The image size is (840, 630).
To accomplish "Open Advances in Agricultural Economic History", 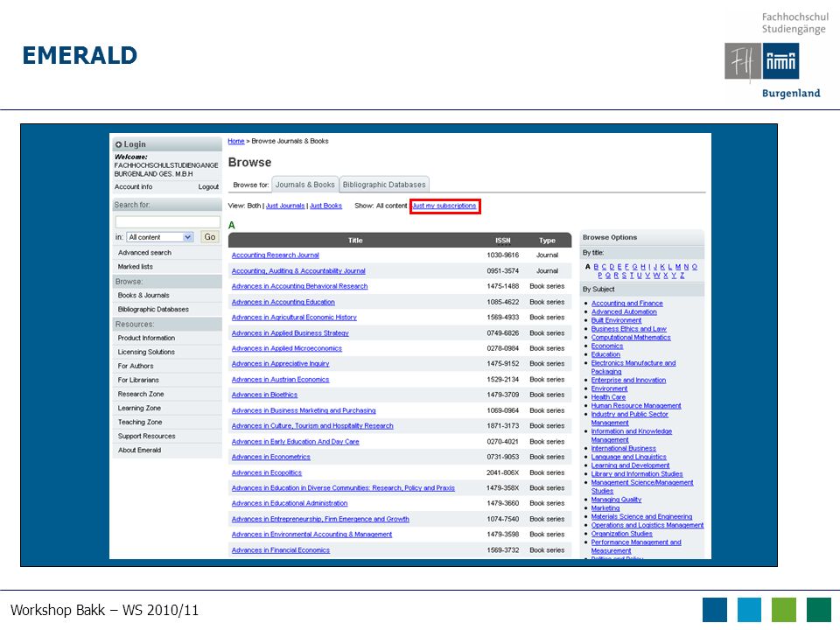I will (x=294, y=318).
